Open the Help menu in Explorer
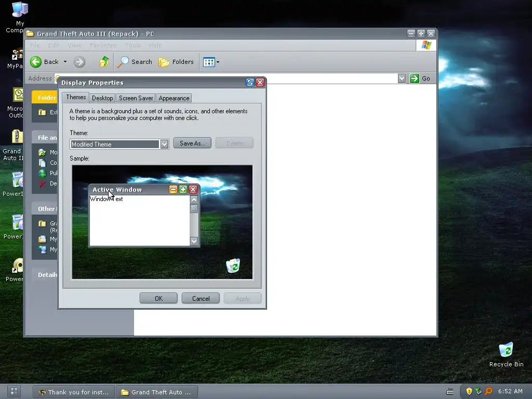532x399 pixels. point(155,45)
